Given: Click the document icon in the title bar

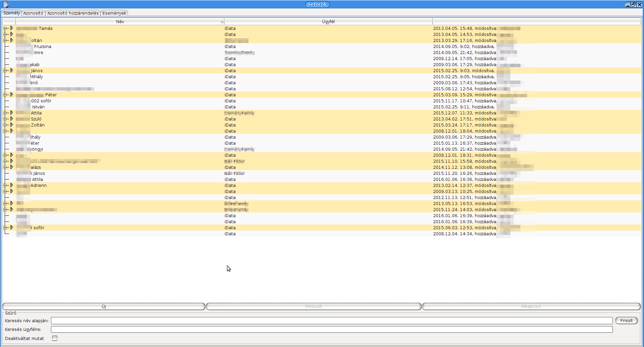Looking at the screenshot, I should [6, 4].
